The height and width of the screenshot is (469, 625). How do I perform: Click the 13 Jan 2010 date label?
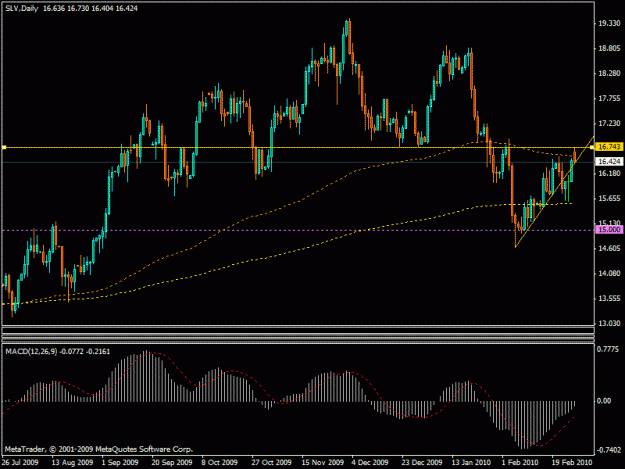click(x=472, y=463)
